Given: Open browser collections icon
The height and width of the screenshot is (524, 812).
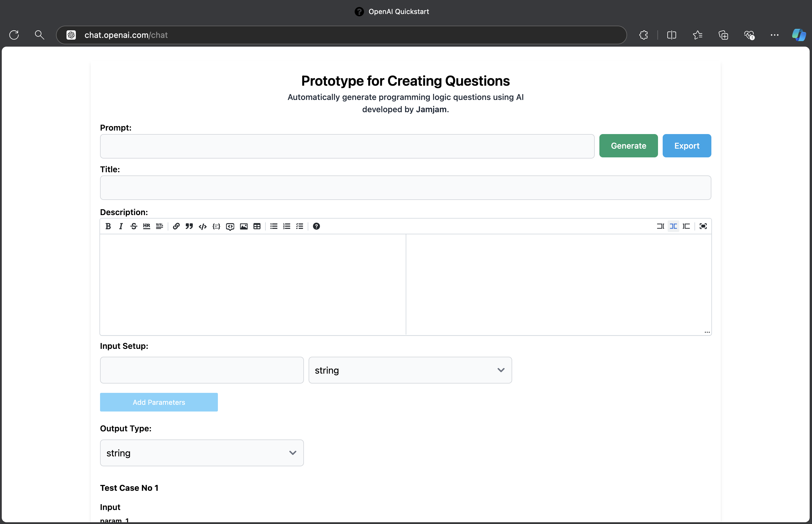Looking at the screenshot, I should point(723,35).
